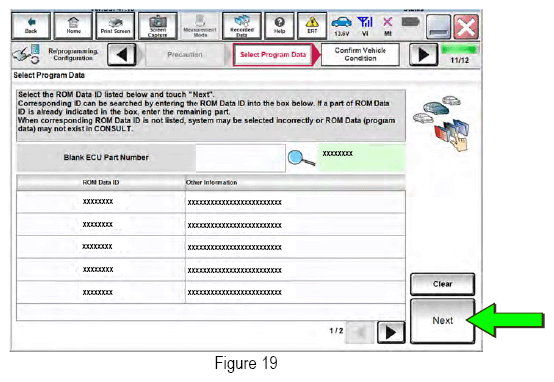This screenshot has height=382, width=554.
Task: Click the Clear button
Action: 442,284
